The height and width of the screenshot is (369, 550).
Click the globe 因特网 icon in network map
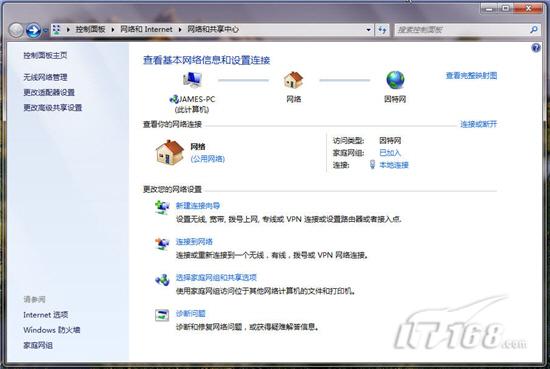[x=395, y=80]
